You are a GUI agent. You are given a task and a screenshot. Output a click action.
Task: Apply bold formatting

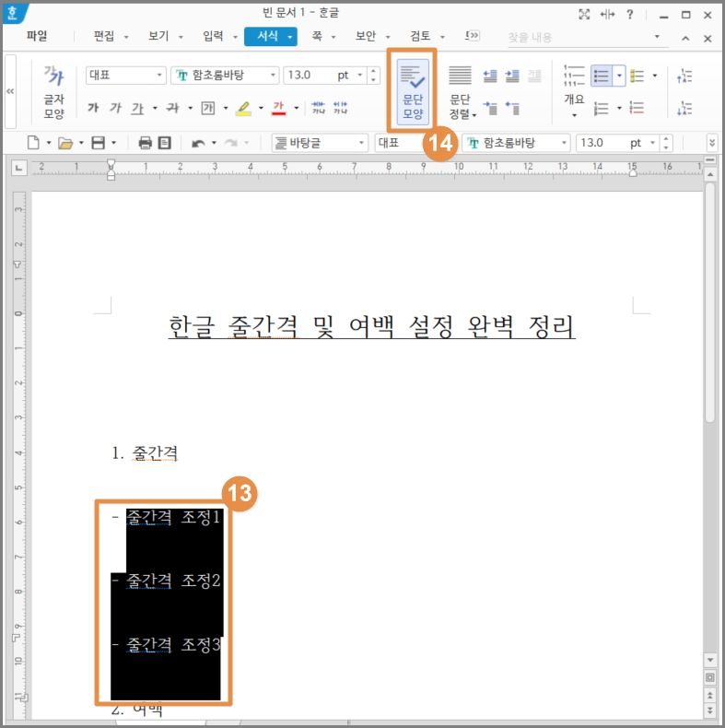click(x=93, y=108)
